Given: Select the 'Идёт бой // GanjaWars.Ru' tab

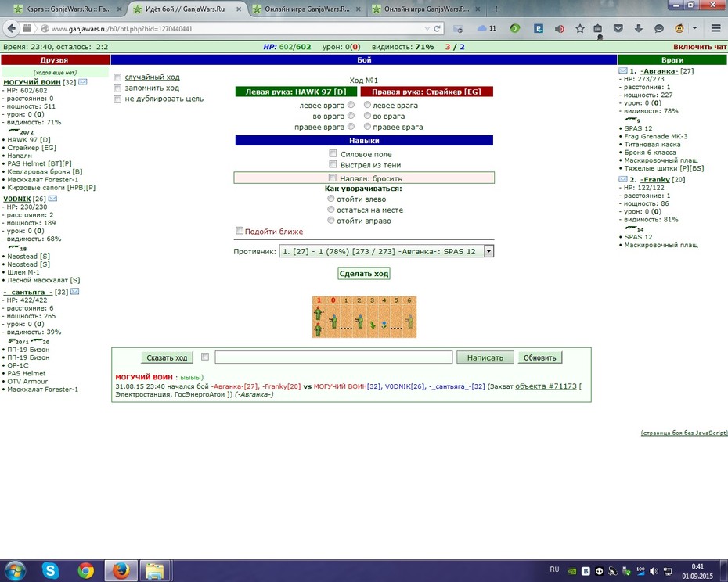Looking at the screenshot, I should tap(186, 9).
